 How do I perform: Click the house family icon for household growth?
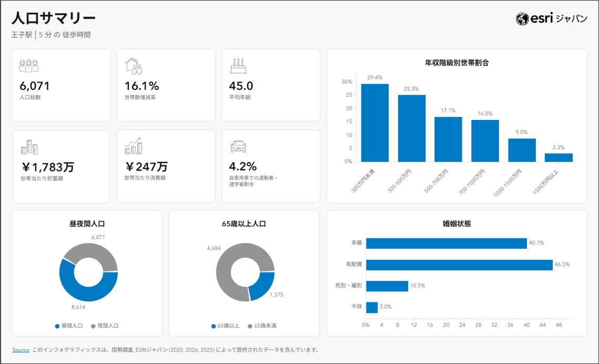134,66
